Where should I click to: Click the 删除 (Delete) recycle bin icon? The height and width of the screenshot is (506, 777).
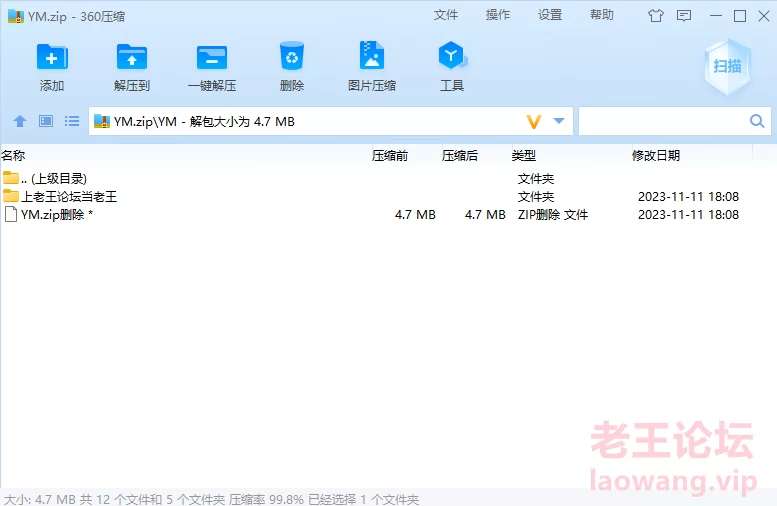292,56
